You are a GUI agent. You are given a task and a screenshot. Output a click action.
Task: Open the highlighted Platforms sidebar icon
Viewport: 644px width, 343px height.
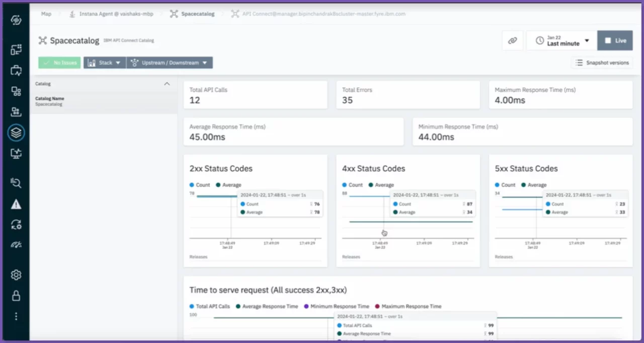coord(16,133)
